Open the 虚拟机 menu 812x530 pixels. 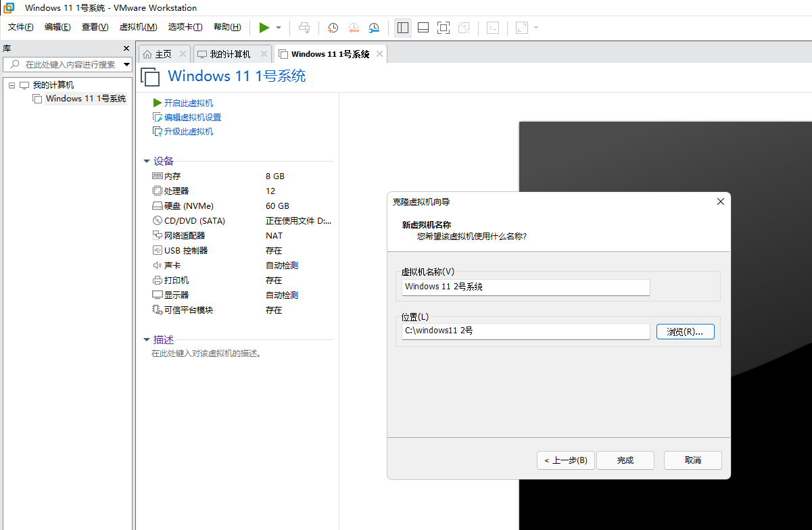(x=138, y=27)
